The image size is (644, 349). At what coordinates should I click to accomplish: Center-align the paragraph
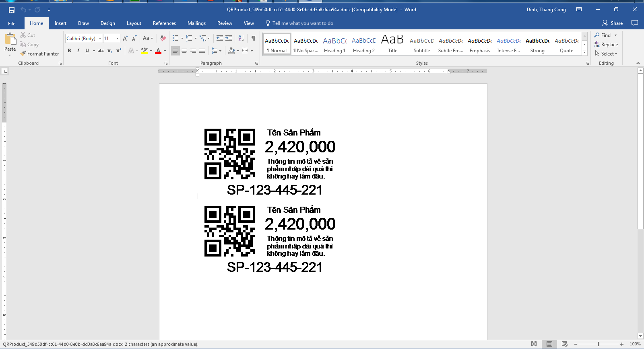pyautogui.click(x=184, y=51)
